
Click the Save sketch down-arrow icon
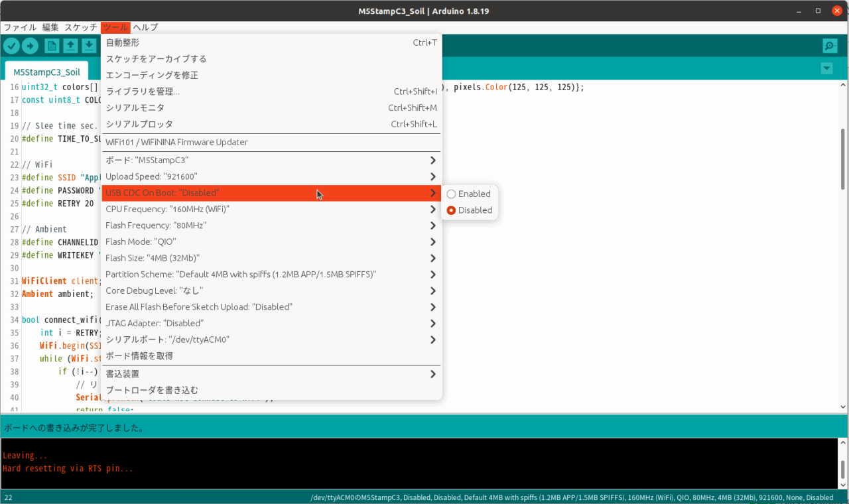point(89,46)
